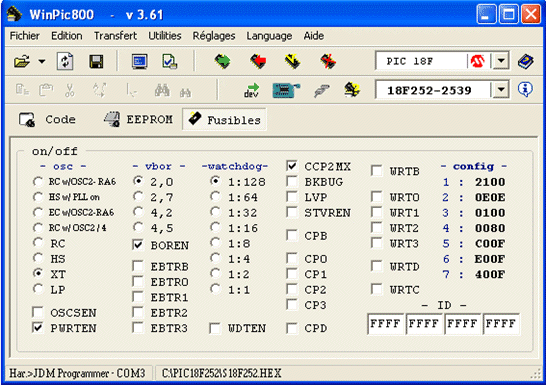Click the teal chip board icon
Screen dimensions: 547x386
(x=286, y=90)
